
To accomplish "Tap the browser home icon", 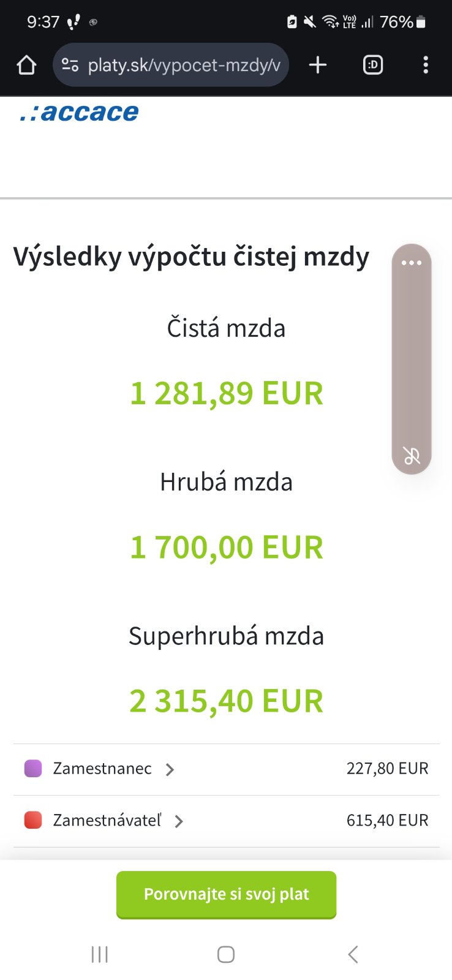I will tap(26, 65).
